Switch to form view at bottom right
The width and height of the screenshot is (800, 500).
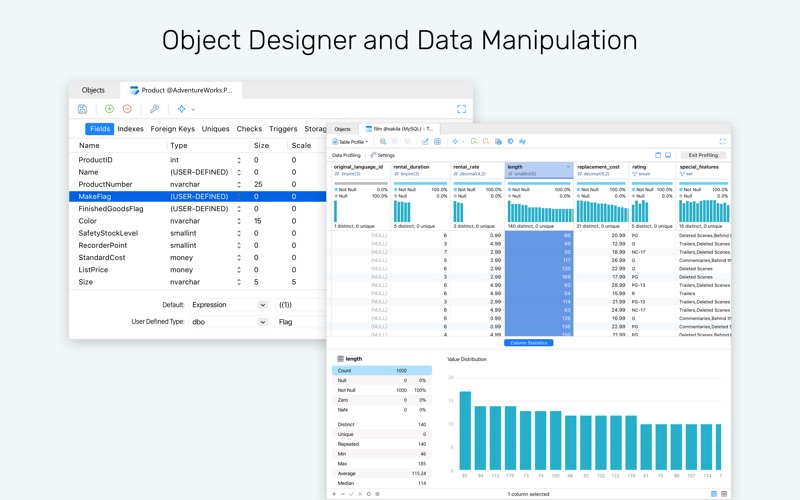[724, 494]
